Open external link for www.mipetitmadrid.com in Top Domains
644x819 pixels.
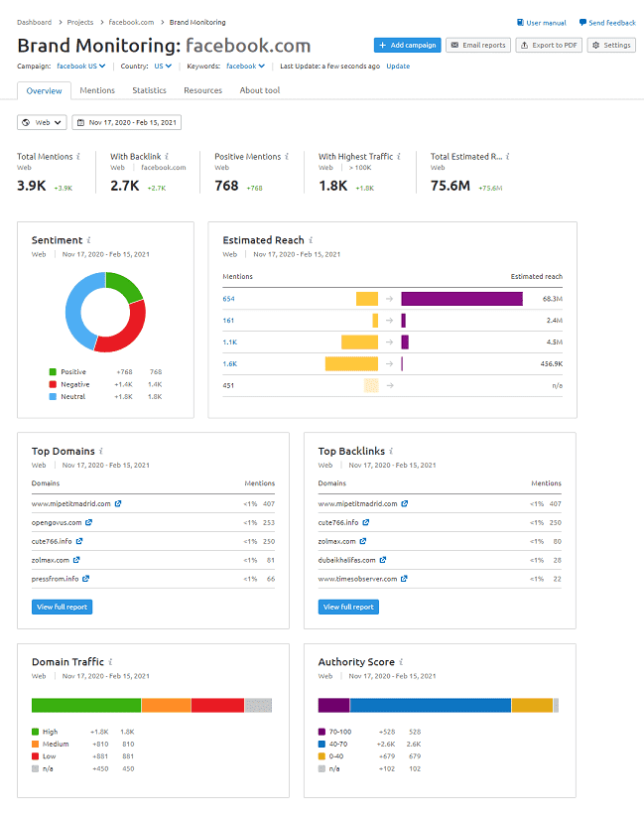tap(118, 503)
